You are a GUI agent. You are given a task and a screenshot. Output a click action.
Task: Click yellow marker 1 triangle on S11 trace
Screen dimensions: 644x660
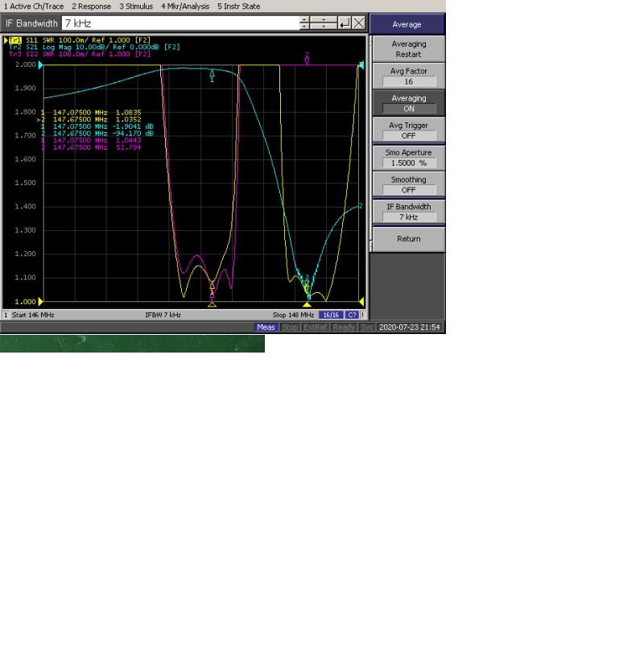(x=213, y=286)
